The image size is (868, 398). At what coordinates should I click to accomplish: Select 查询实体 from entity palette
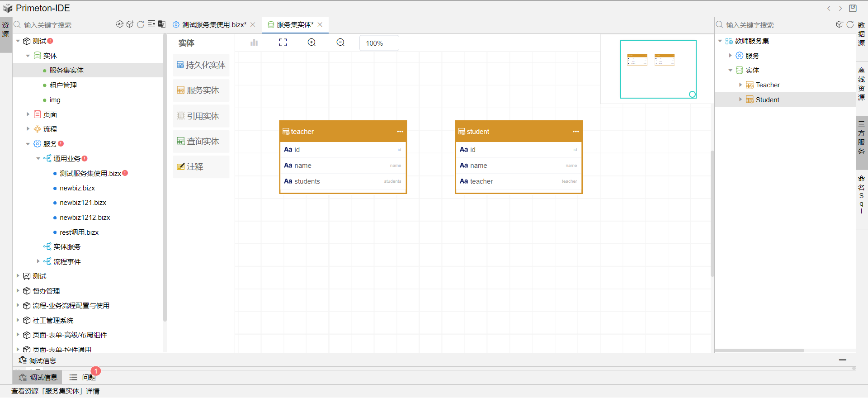point(201,142)
